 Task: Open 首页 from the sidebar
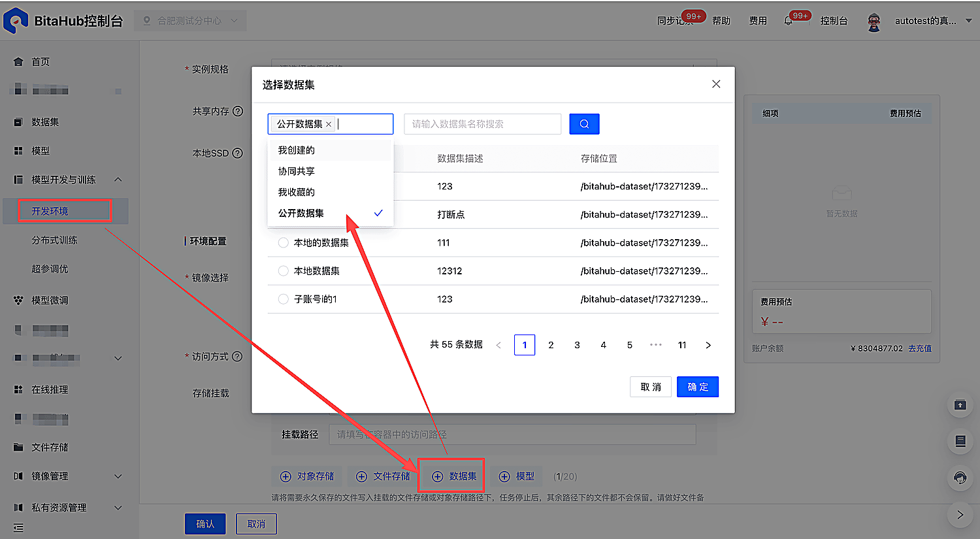point(41,61)
